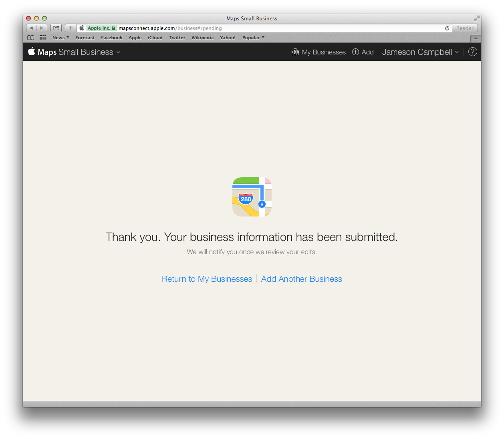Screen dimensions: 504x439
Task: Click the Apple logo in Maps header
Action: [x=32, y=51]
